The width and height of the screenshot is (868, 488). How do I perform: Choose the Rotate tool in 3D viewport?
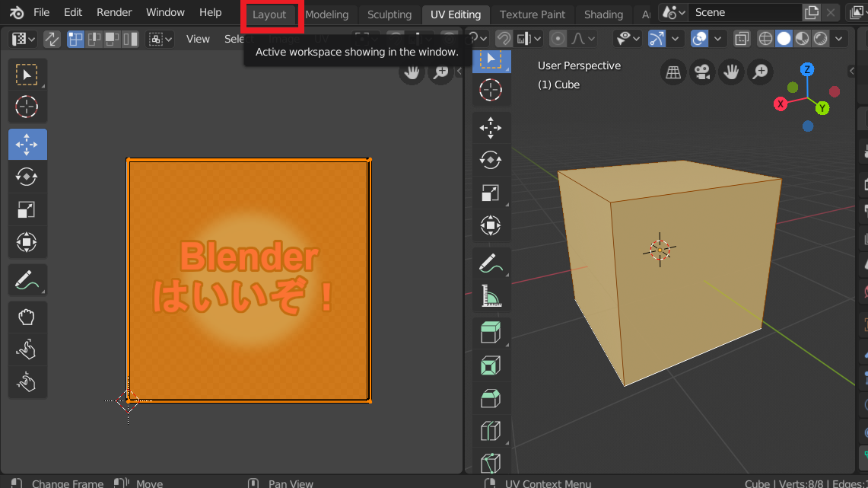click(491, 160)
